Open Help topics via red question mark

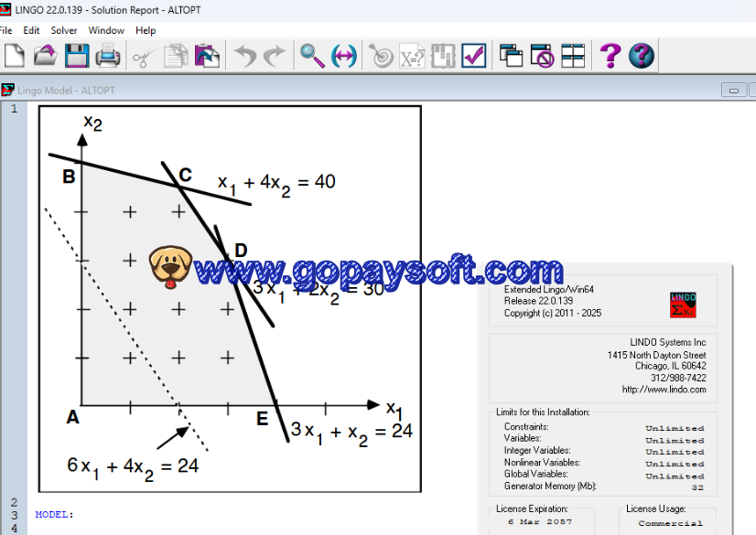[x=610, y=56]
